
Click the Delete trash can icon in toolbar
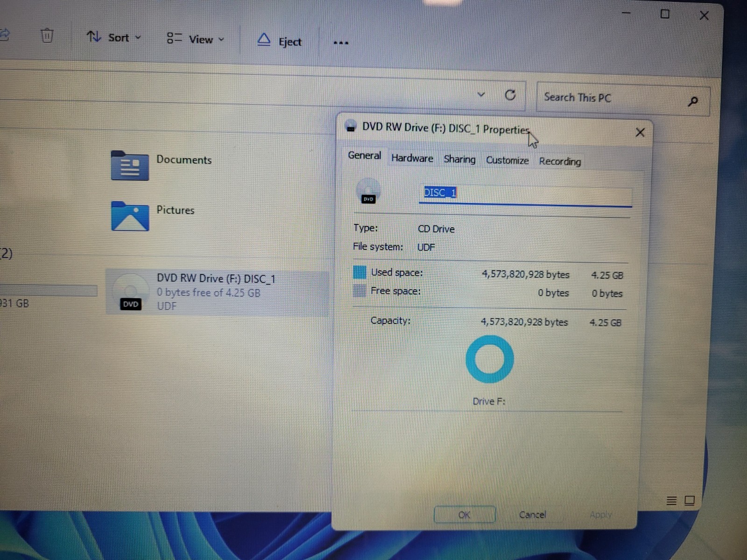pyautogui.click(x=47, y=35)
